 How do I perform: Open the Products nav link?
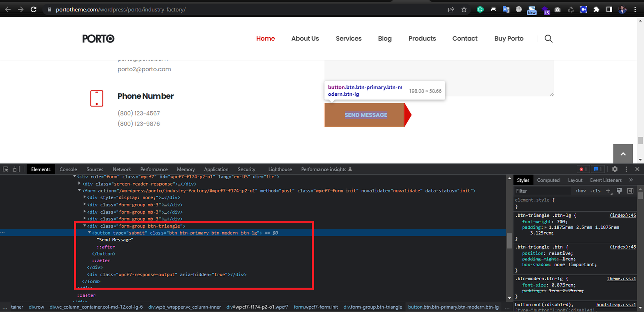[422, 39]
